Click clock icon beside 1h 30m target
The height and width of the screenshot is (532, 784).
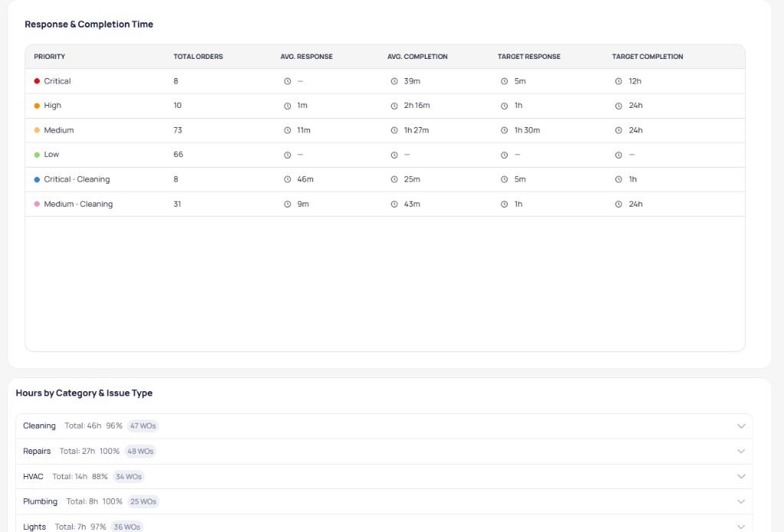pyautogui.click(x=504, y=130)
